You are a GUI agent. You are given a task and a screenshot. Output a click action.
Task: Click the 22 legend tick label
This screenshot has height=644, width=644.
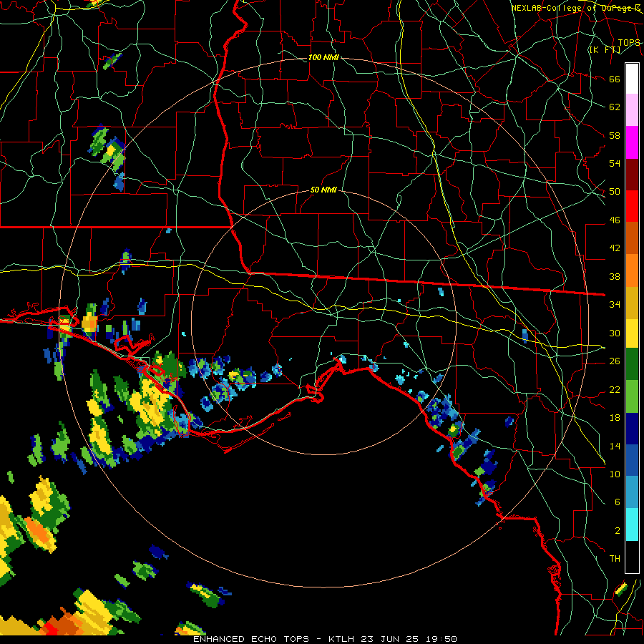(x=615, y=389)
